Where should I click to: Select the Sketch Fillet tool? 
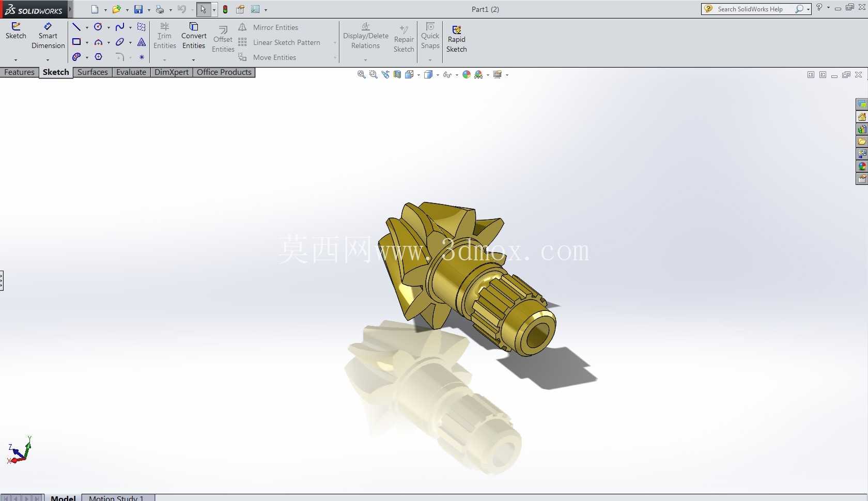(120, 57)
